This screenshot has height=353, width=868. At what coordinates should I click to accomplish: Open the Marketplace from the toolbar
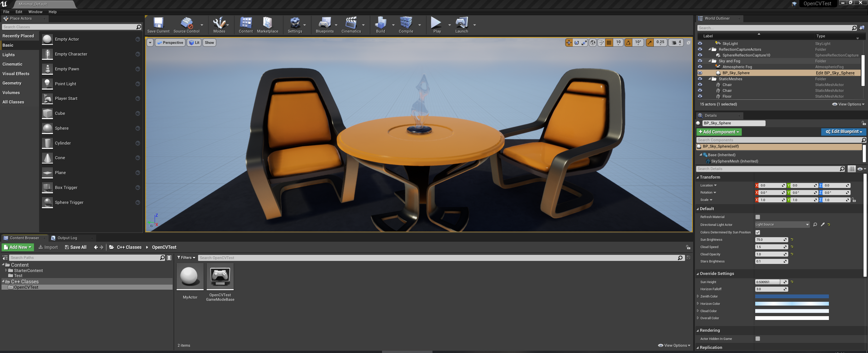click(267, 23)
